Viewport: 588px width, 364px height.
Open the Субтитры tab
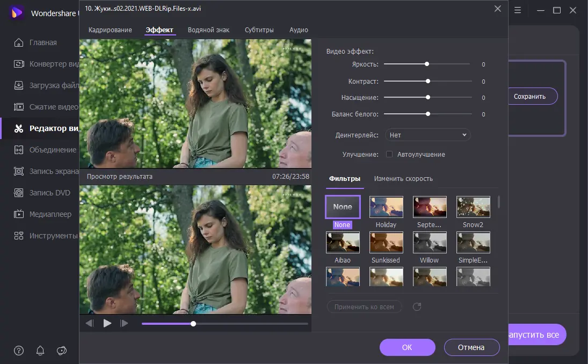tap(259, 30)
